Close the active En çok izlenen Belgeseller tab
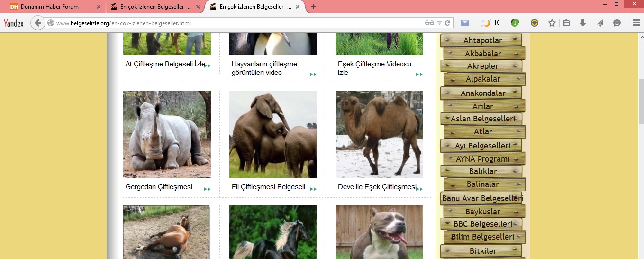Image resolution: width=644 pixels, height=259 pixels. (298, 7)
